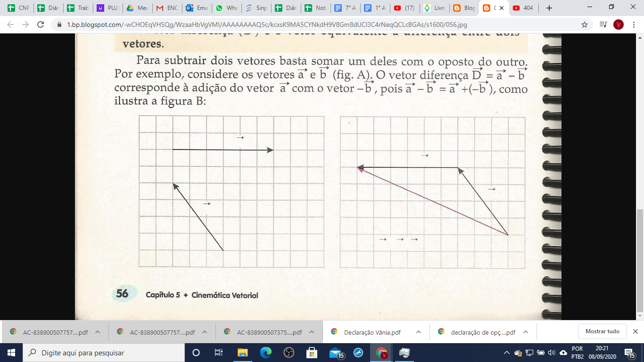Click the textbook page image
The width and height of the screenshot is (644, 362).
[x=318, y=177]
